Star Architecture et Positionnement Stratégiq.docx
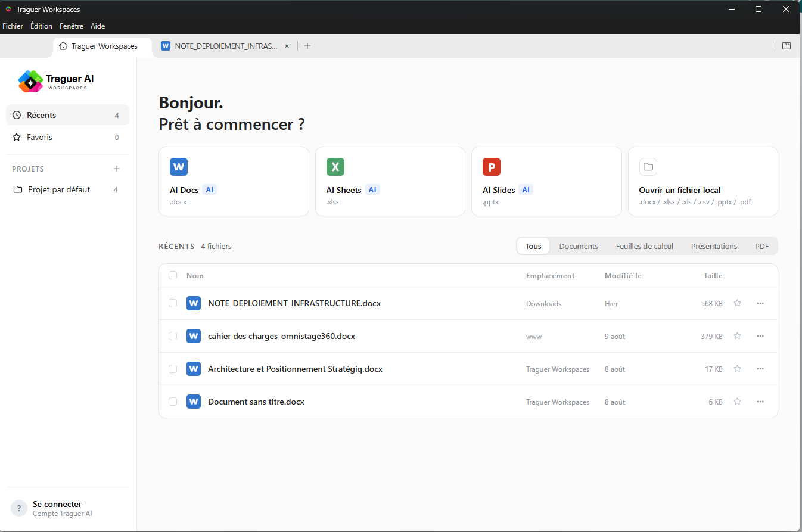 coord(737,369)
